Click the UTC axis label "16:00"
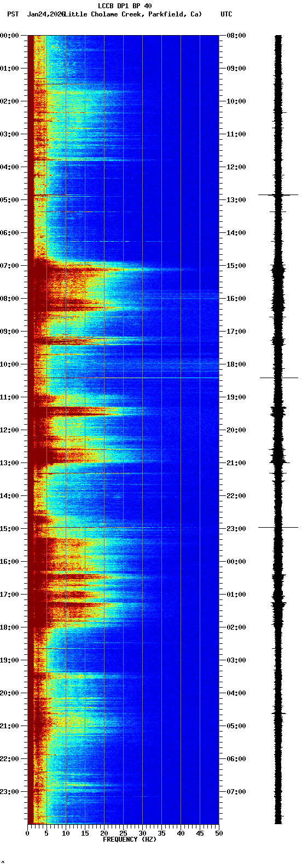The image size is (302, 868). click(236, 299)
